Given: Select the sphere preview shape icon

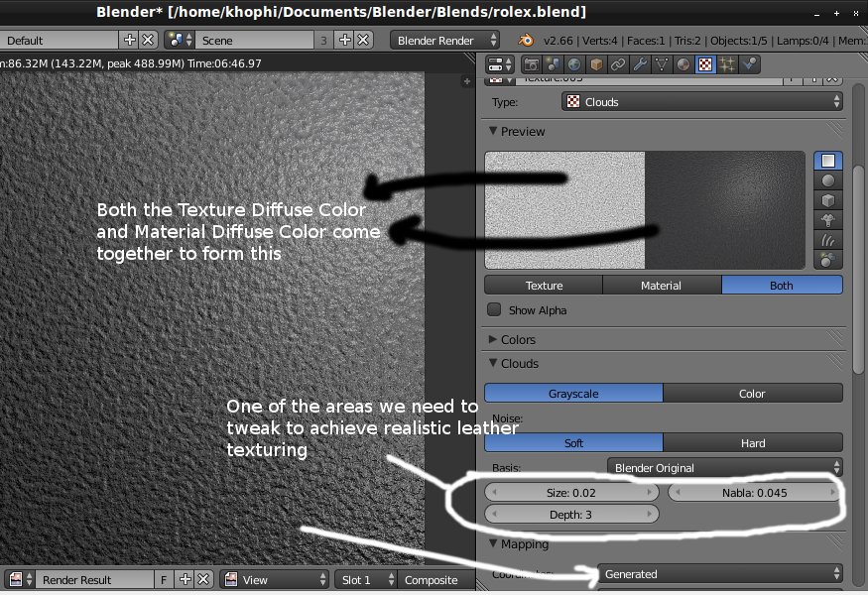Looking at the screenshot, I should point(827,180).
